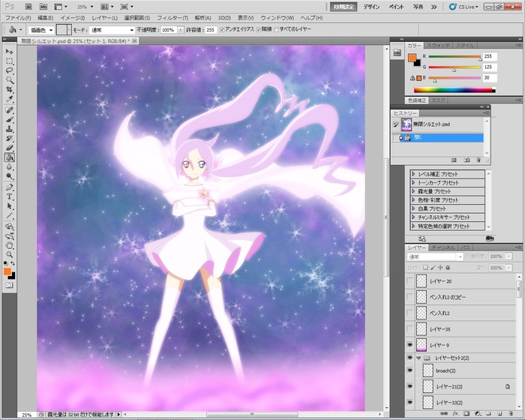This screenshot has height=420, width=525.
Task: Expand トーンカーブ プリセット
Action: tap(413, 182)
